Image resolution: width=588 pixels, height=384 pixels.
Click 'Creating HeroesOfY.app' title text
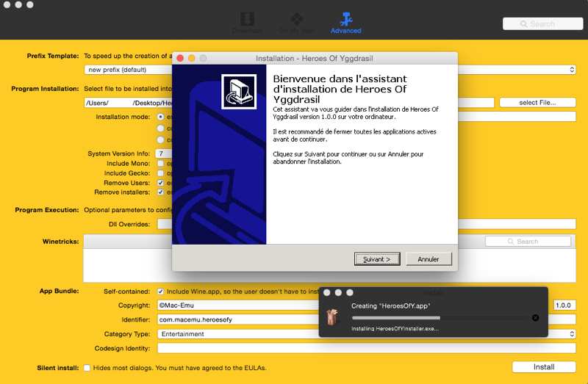pyautogui.click(x=391, y=305)
